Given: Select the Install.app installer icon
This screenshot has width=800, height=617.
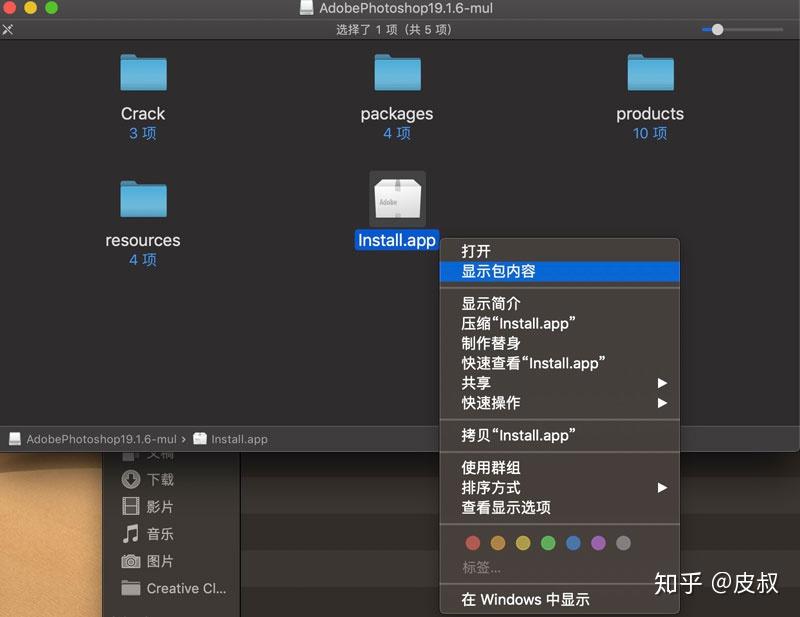Looking at the screenshot, I should (x=396, y=198).
